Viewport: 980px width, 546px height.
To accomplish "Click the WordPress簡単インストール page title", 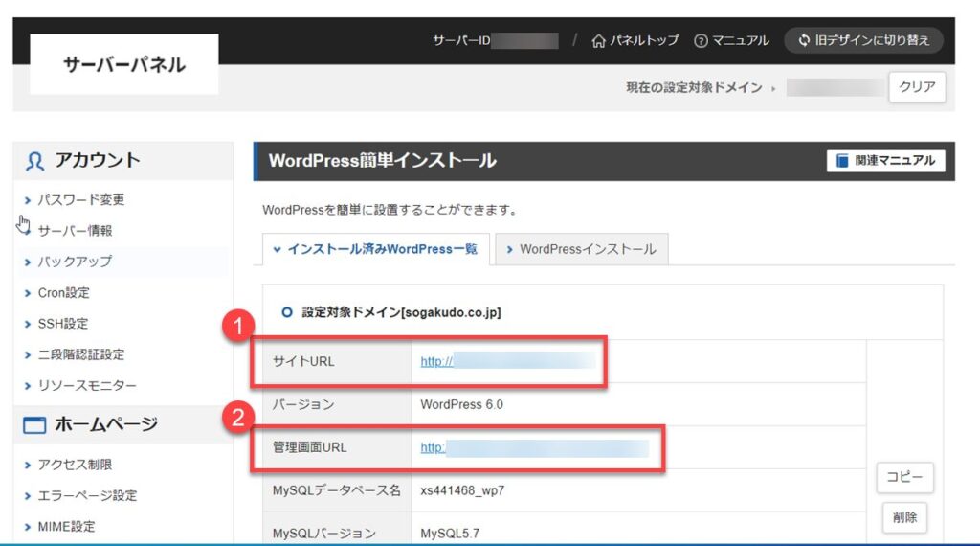I will 383,161.
